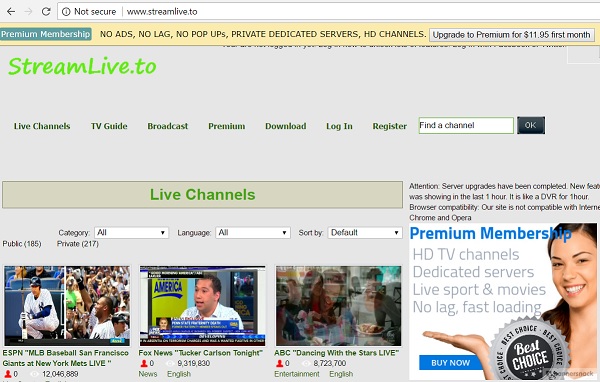The height and width of the screenshot is (382, 600).
Task: Submit search with the OK button
Action: pos(531,125)
